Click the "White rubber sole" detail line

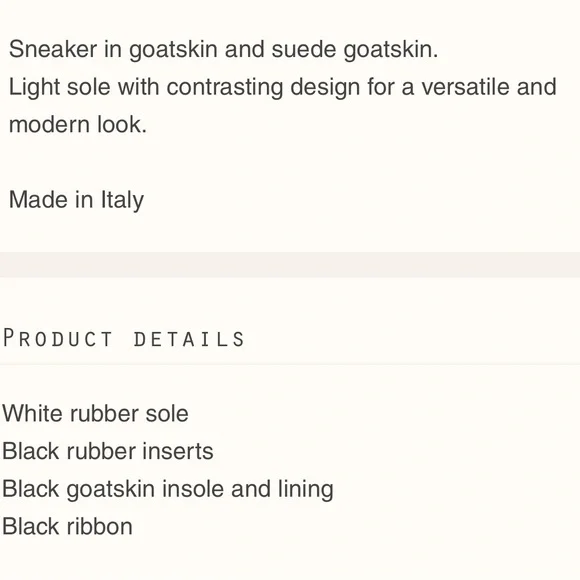tap(95, 413)
